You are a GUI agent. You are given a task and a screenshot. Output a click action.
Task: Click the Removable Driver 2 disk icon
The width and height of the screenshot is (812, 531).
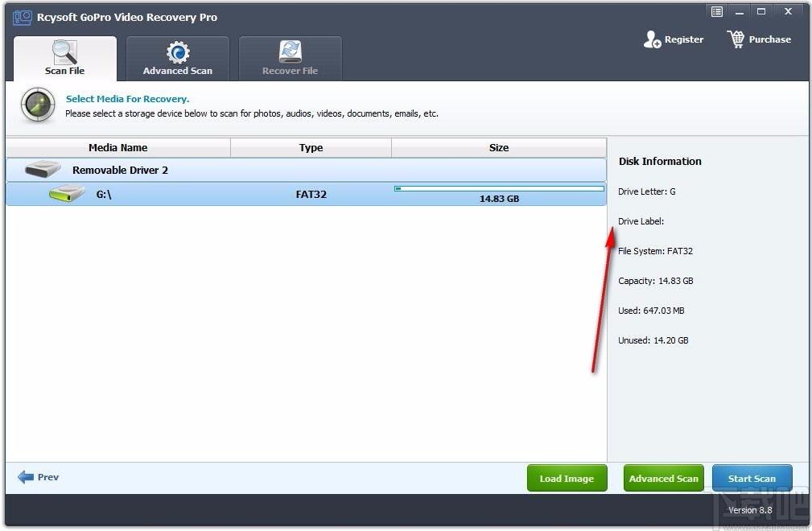(43, 169)
